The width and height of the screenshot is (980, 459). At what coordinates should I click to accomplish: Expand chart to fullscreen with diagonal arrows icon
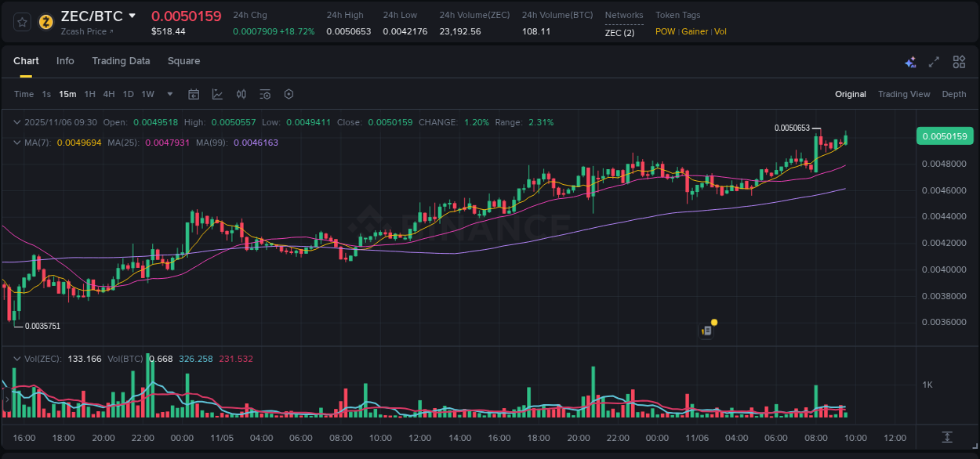[934, 61]
